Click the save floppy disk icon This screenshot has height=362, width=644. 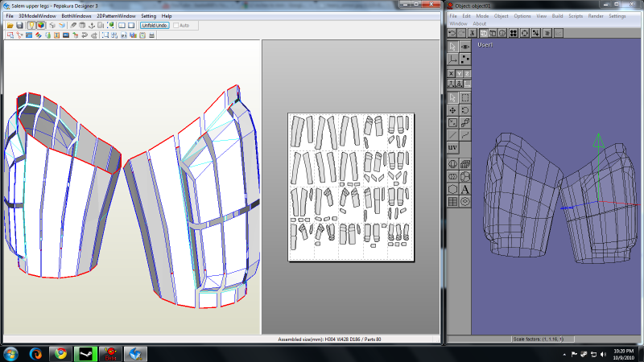point(19,26)
